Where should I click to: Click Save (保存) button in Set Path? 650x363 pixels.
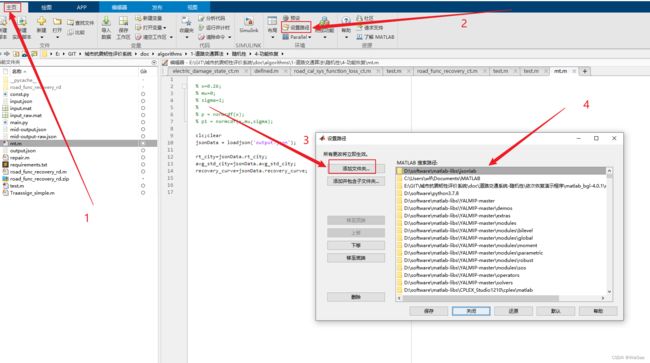coord(429,311)
